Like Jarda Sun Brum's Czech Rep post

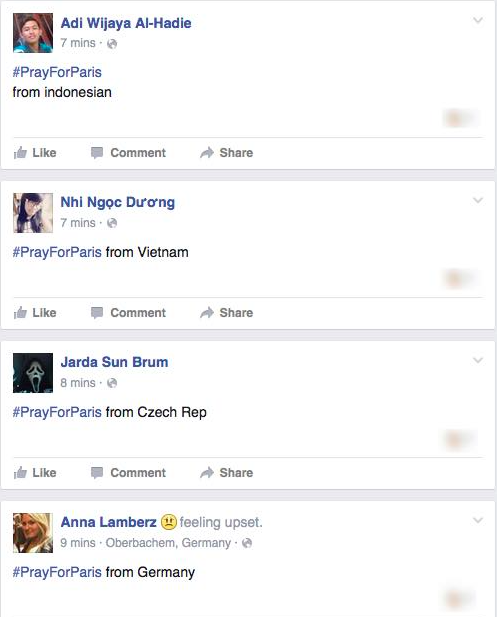point(35,473)
